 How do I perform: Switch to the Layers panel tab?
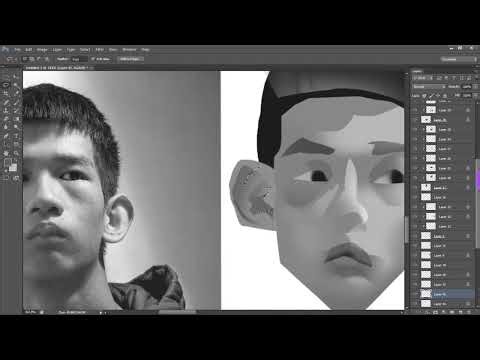click(417, 71)
